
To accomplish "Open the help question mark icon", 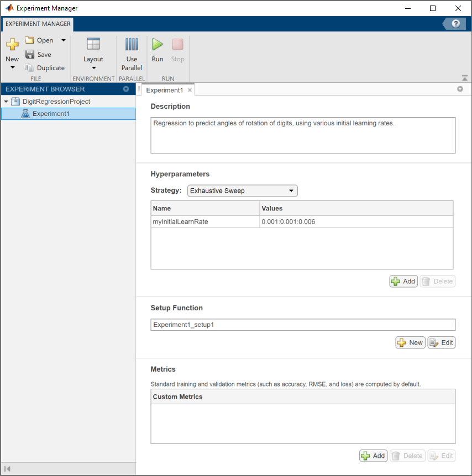I will point(455,24).
